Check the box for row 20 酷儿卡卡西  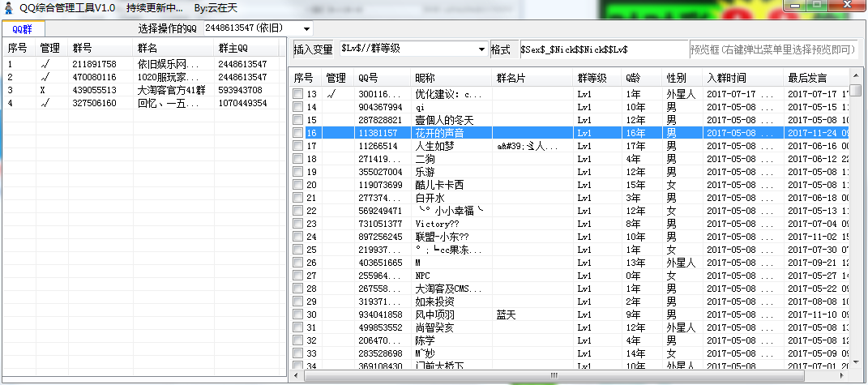(299, 185)
